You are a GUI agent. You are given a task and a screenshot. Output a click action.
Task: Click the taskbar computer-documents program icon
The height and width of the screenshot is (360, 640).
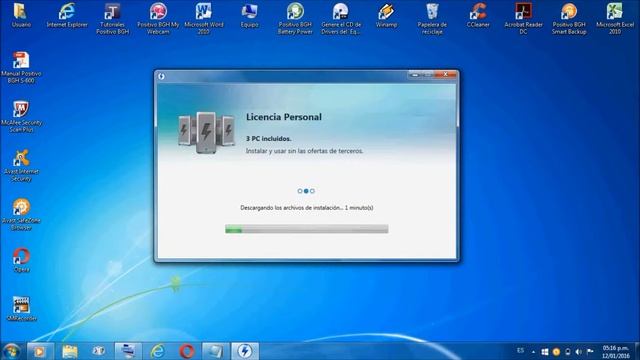[128, 351]
